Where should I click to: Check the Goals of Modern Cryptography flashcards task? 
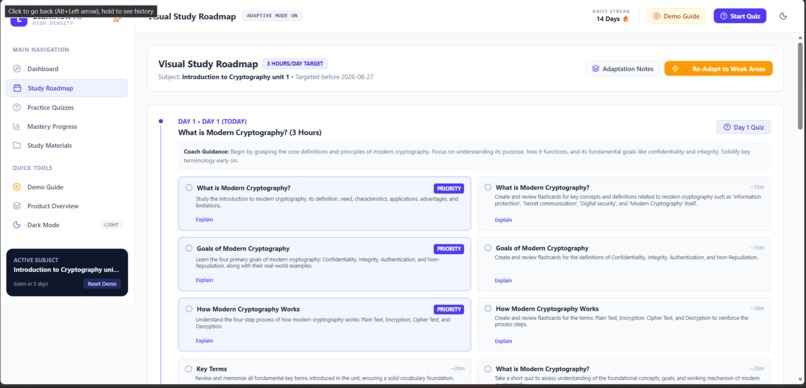pyautogui.click(x=488, y=248)
